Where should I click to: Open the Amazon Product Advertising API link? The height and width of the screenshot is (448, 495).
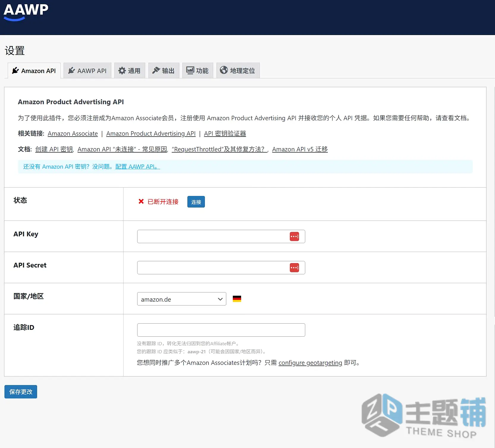point(151,134)
